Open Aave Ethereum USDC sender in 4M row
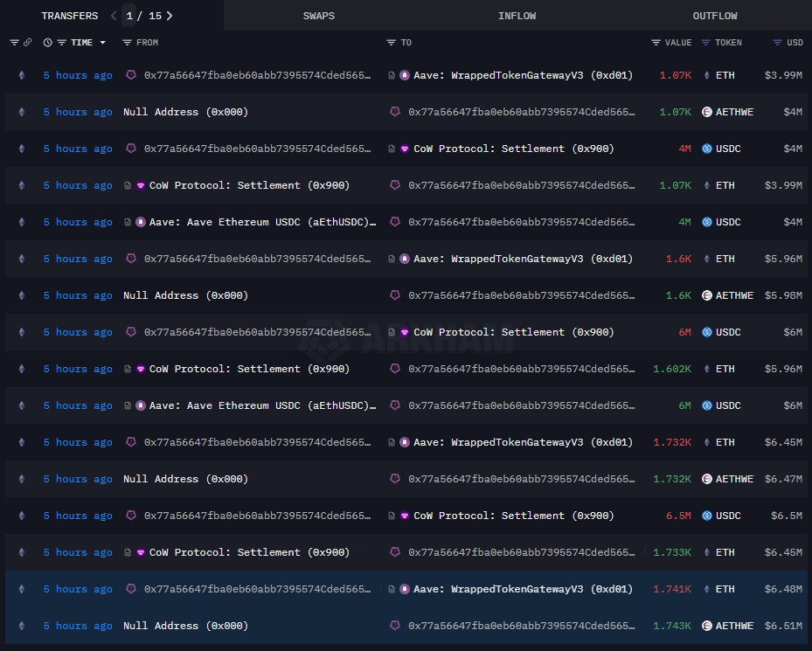The image size is (812, 651). tap(262, 222)
